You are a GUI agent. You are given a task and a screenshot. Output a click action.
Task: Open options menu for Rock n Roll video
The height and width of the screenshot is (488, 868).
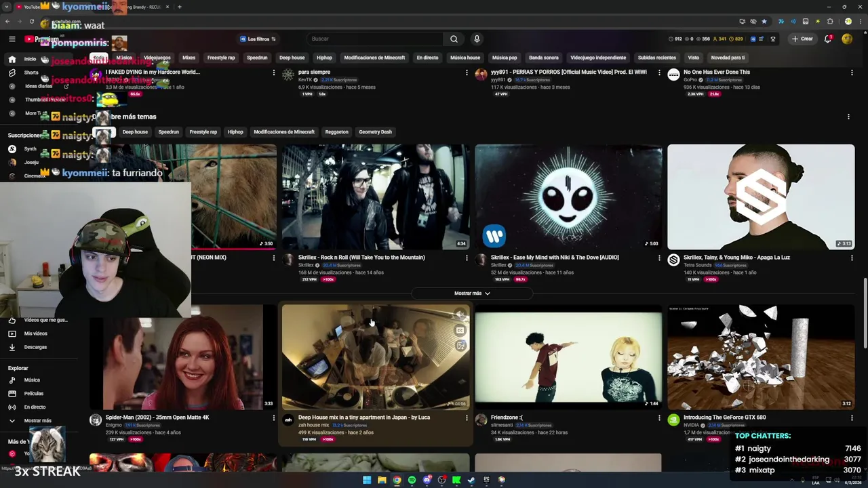pyautogui.click(x=467, y=258)
